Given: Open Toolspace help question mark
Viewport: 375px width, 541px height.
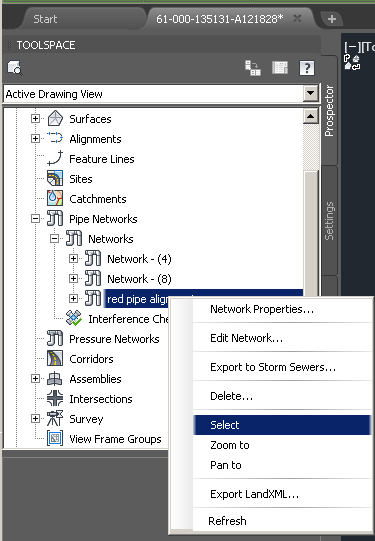Looking at the screenshot, I should point(307,68).
